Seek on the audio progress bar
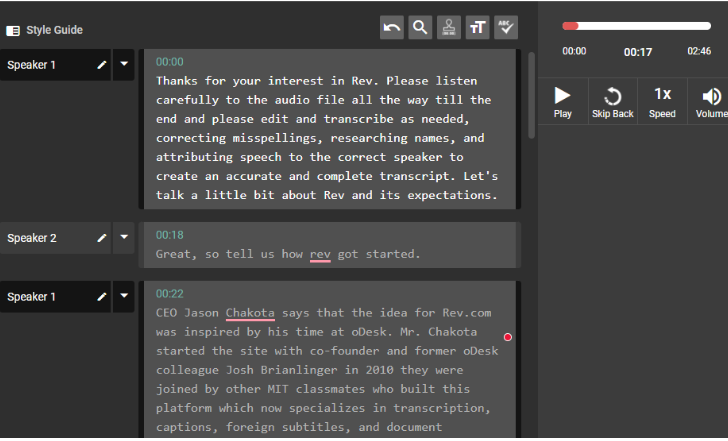Image resolution: width=728 pixels, height=441 pixels. point(637,26)
